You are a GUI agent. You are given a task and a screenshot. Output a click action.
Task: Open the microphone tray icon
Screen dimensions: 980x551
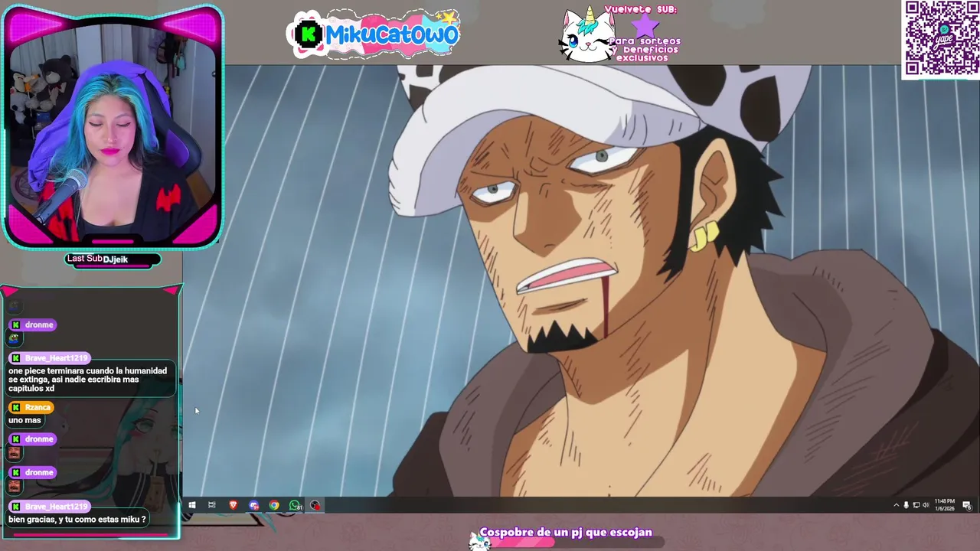906,505
